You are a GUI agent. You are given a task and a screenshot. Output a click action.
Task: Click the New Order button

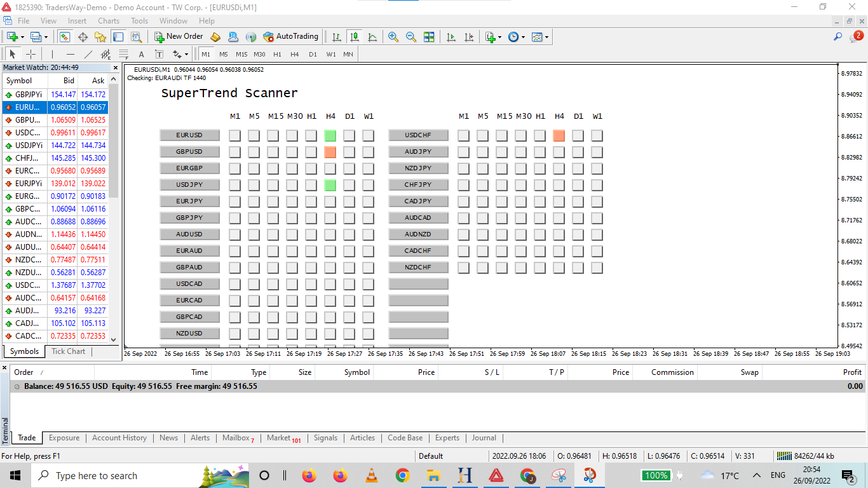(179, 37)
